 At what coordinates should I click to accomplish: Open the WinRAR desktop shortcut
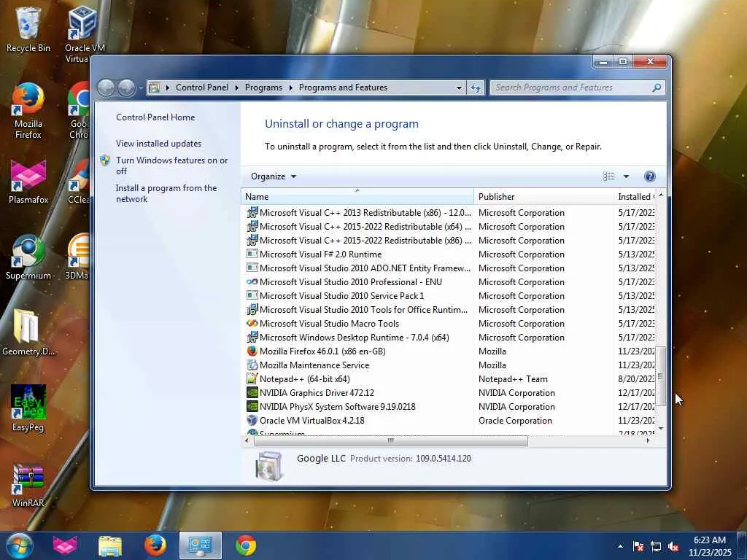28,485
